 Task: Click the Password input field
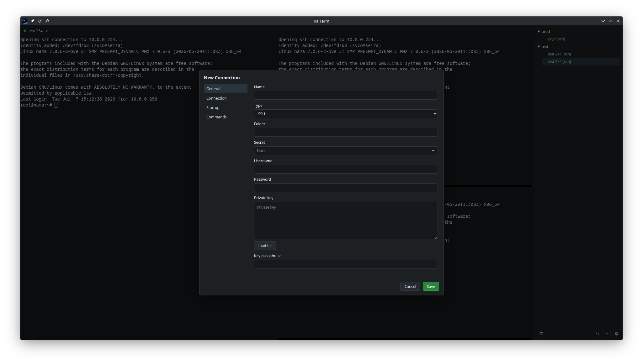point(346,188)
